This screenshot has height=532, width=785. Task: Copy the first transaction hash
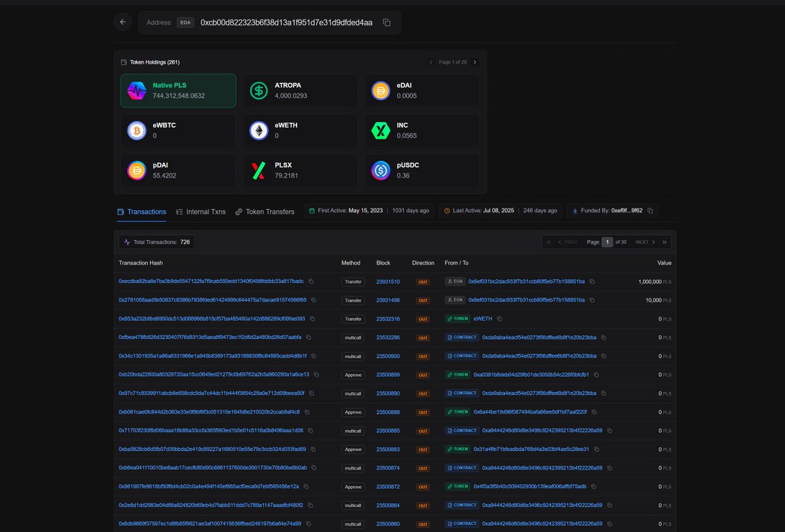tap(311, 281)
